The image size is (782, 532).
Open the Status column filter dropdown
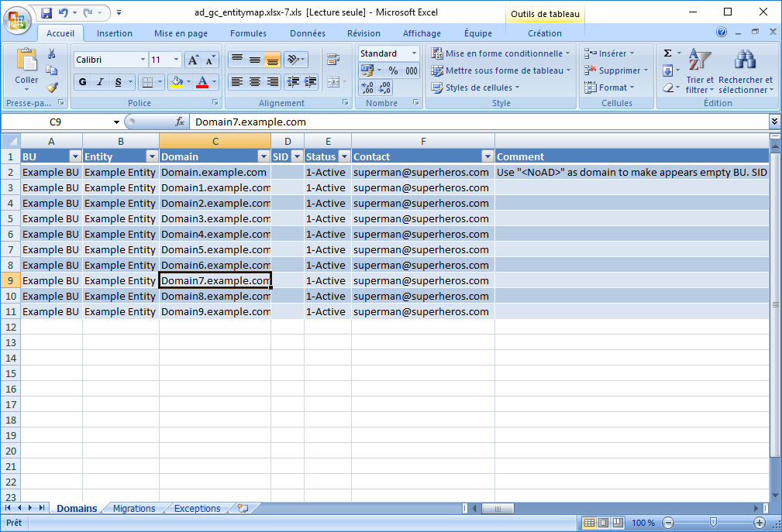tap(344, 156)
